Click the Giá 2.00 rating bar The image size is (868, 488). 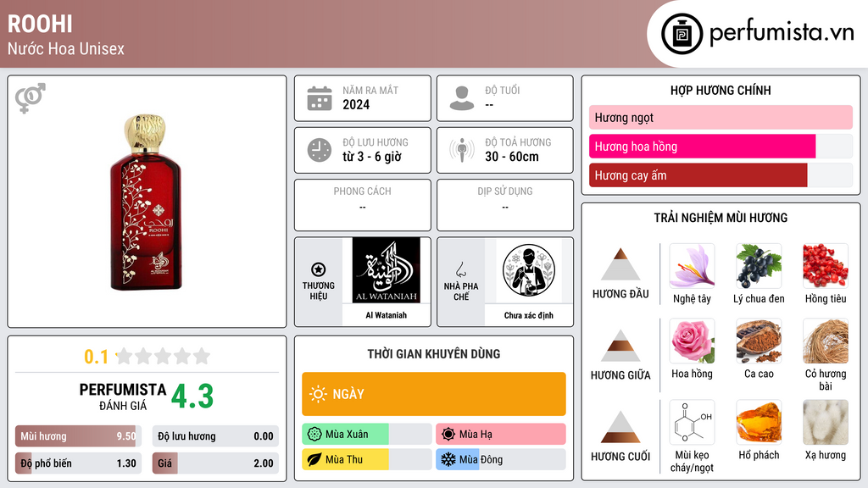[x=215, y=463]
